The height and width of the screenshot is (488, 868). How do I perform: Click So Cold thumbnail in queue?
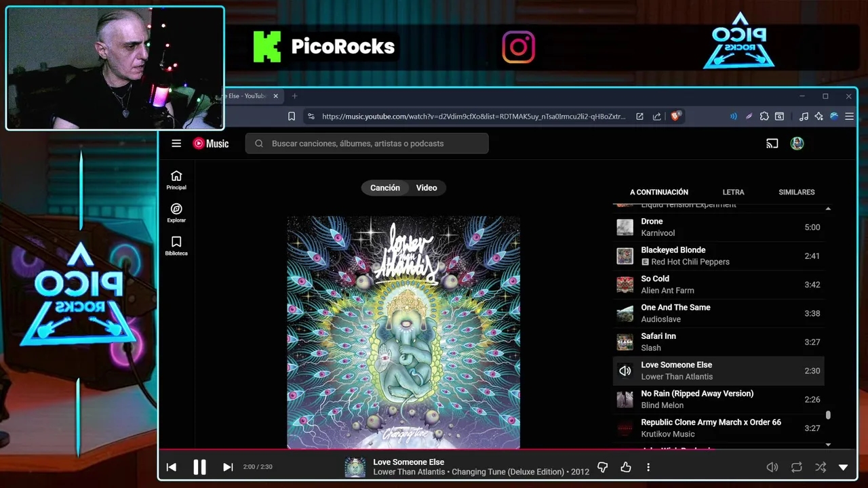pos(625,285)
